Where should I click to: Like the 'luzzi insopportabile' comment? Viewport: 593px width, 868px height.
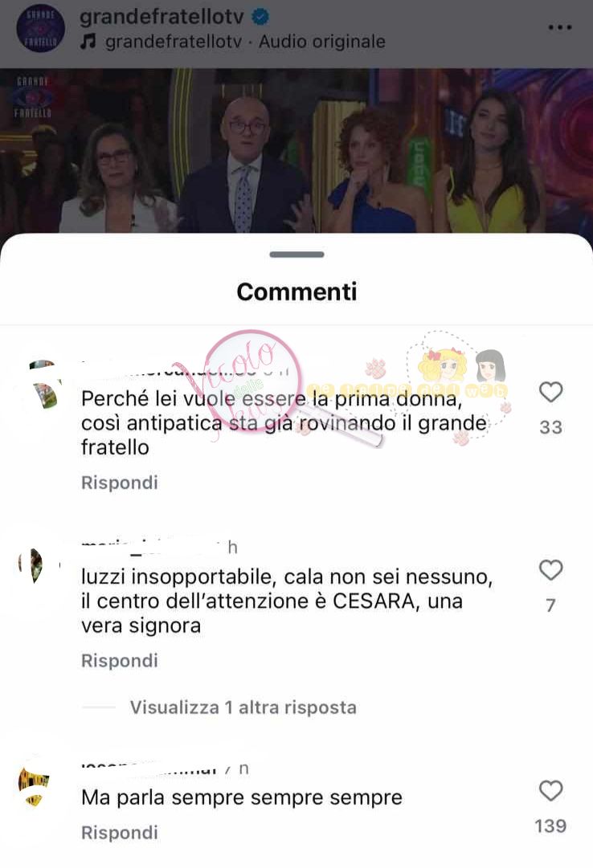click(x=551, y=570)
